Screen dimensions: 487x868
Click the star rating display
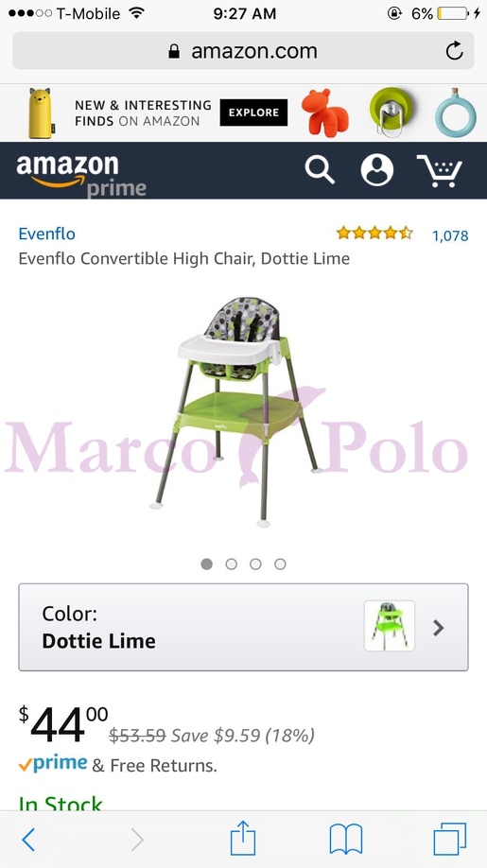coord(374,233)
